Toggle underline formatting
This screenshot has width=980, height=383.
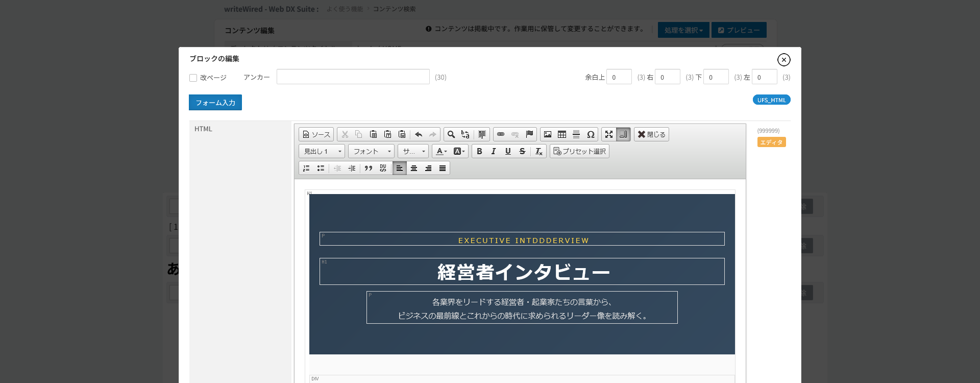pyautogui.click(x=508, y=151)
